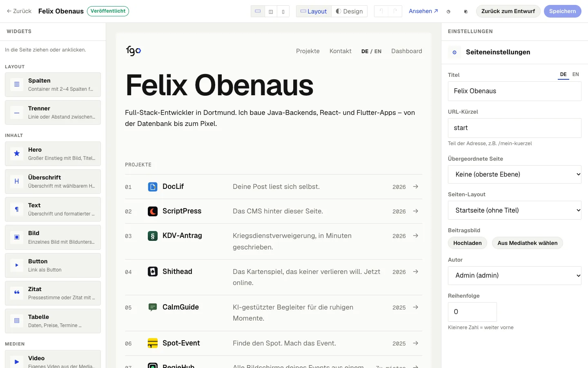Click Zurück zum Entwurf button

508,11
